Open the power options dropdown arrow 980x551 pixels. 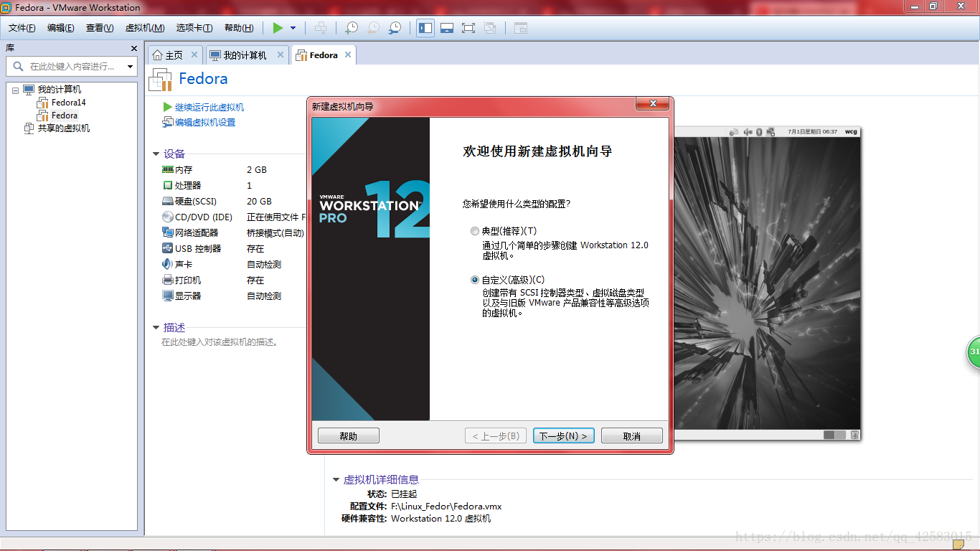pos(293,28)
